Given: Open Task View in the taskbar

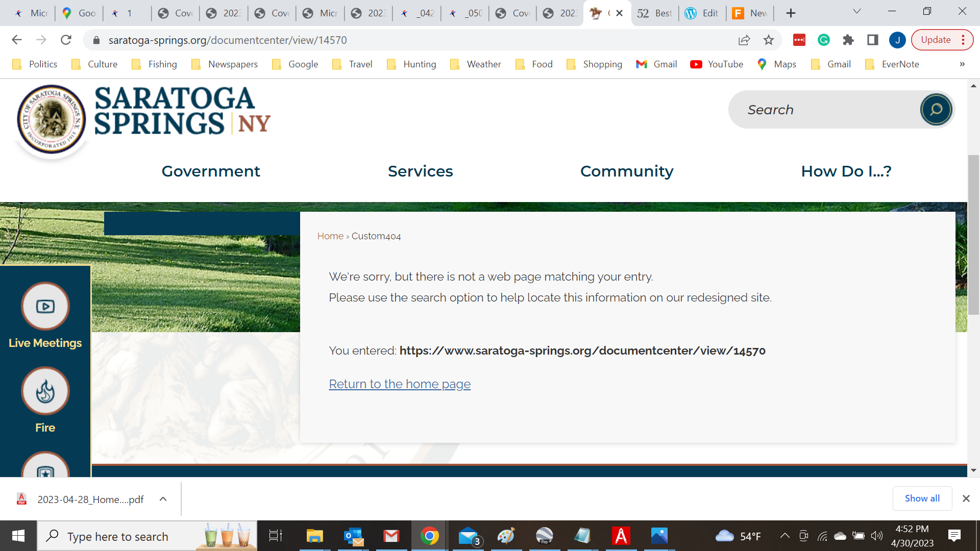Looking at the screenshot, I should [276, 536].
